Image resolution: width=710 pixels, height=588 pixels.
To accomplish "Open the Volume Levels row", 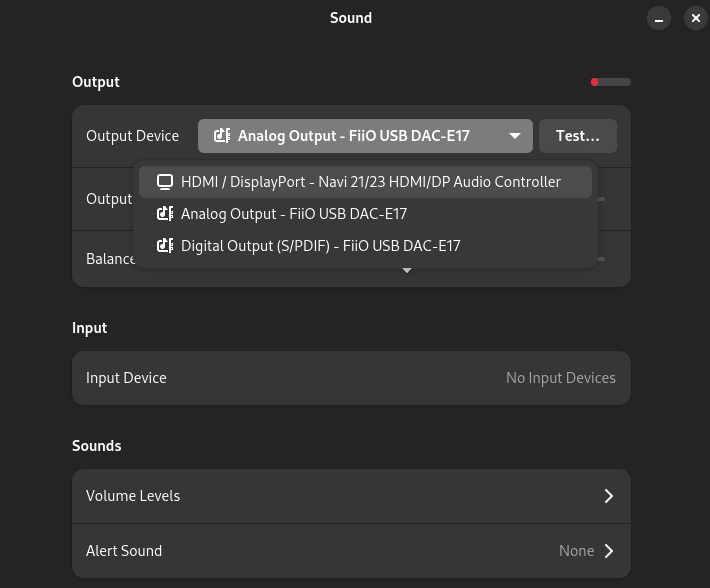I will tap(350, 496).
